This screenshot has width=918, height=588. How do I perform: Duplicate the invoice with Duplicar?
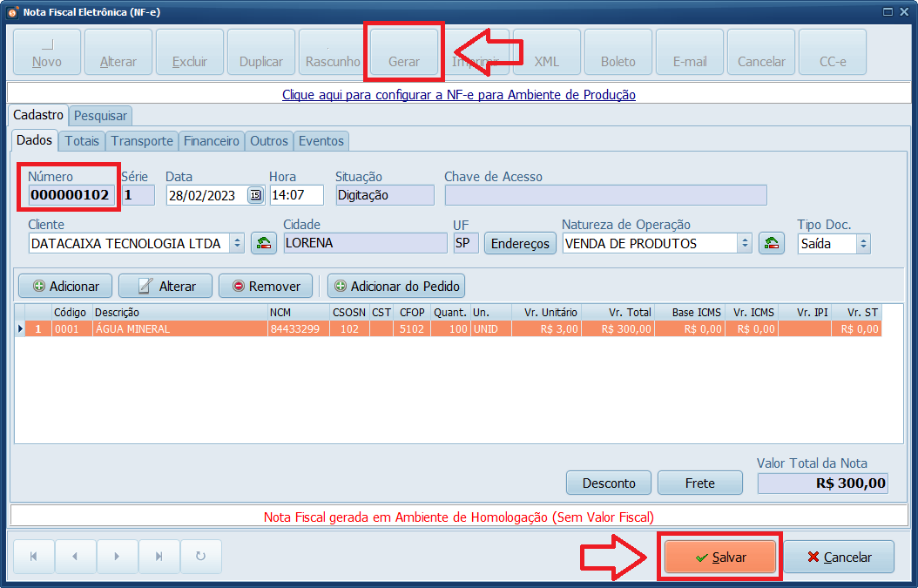coord(260,51)
